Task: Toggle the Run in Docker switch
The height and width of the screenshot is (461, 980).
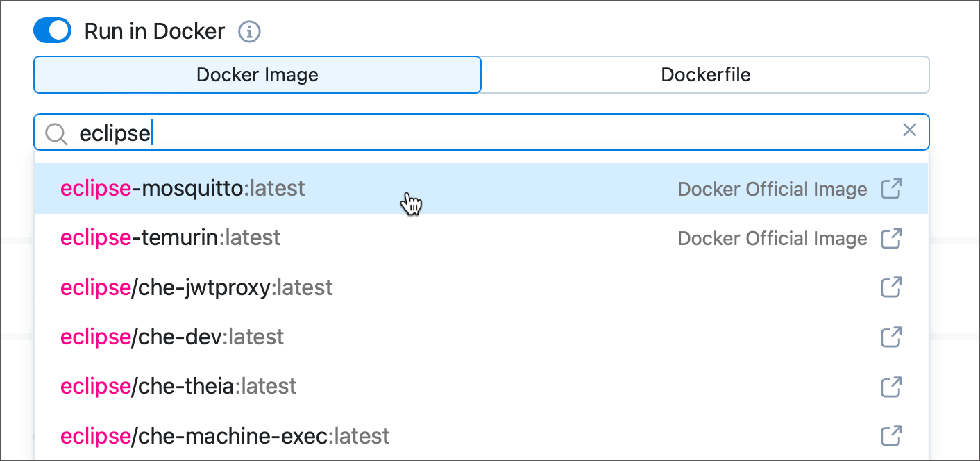Action: 53,31
